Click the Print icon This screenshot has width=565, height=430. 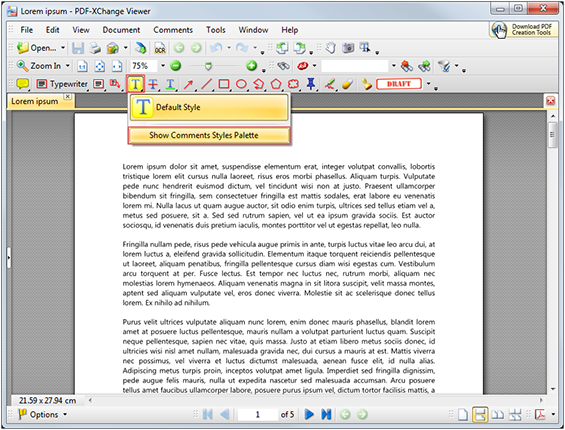95,48
